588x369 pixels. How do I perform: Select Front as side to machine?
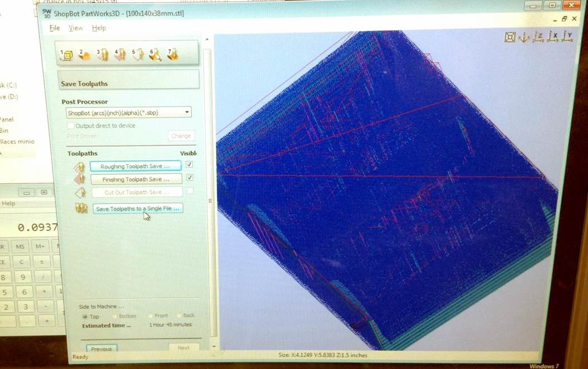[x=150, y=316]
